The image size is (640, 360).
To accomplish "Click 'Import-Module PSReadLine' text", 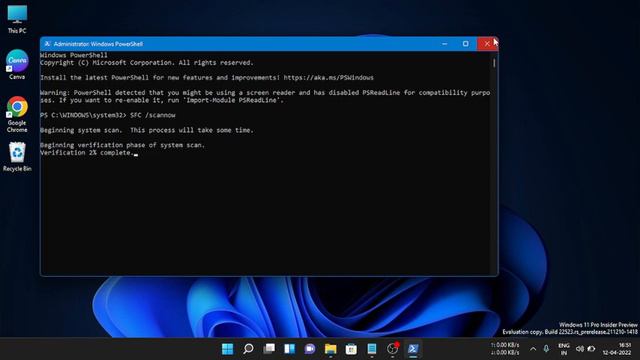I will click(x=233, y=100).
